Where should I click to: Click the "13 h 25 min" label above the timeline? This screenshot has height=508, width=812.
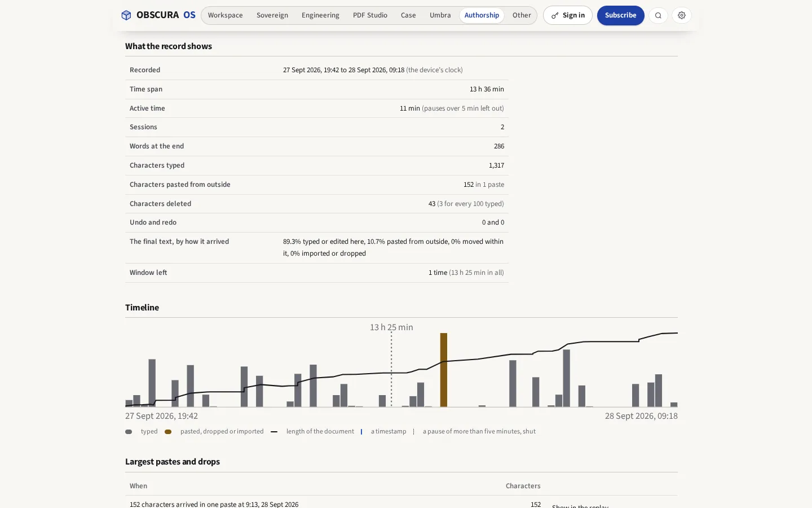[x=391, y=327]
